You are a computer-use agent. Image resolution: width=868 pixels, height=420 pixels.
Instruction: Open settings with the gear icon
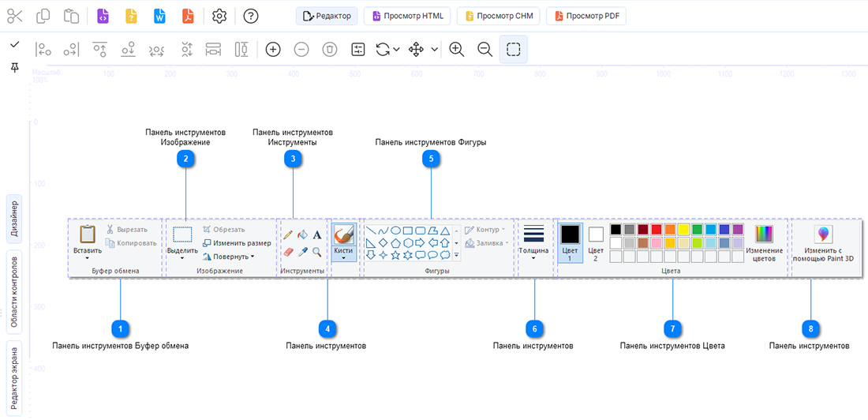(x=220, y=16)
